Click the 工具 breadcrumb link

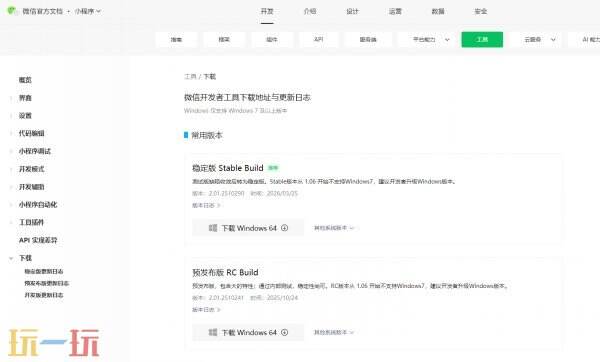190,77
